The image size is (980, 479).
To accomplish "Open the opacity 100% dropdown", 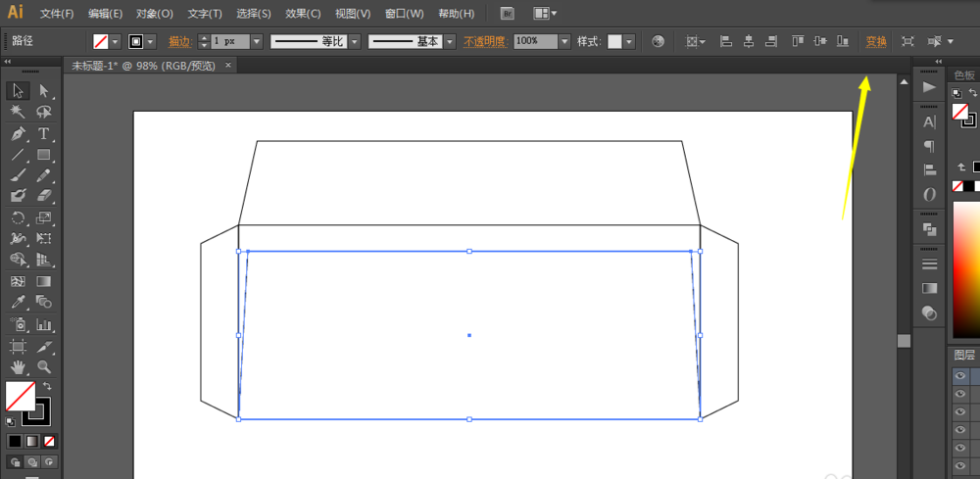I will tap(564, 42).
